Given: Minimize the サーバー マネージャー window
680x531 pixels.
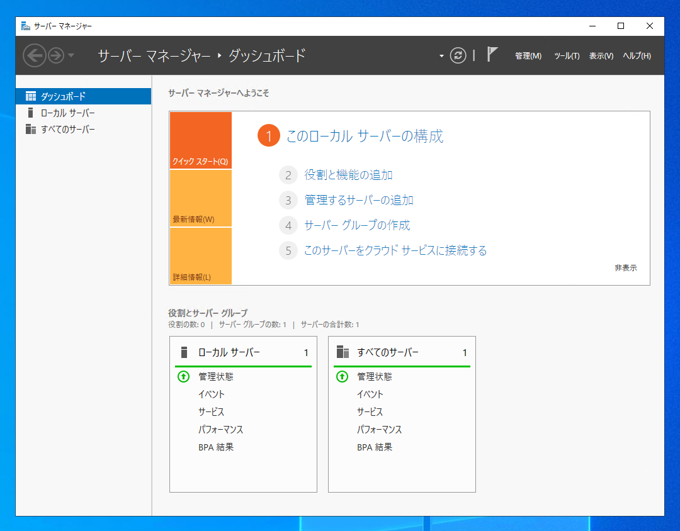Looking at the screenshot, I should click(x=592, y=26).
